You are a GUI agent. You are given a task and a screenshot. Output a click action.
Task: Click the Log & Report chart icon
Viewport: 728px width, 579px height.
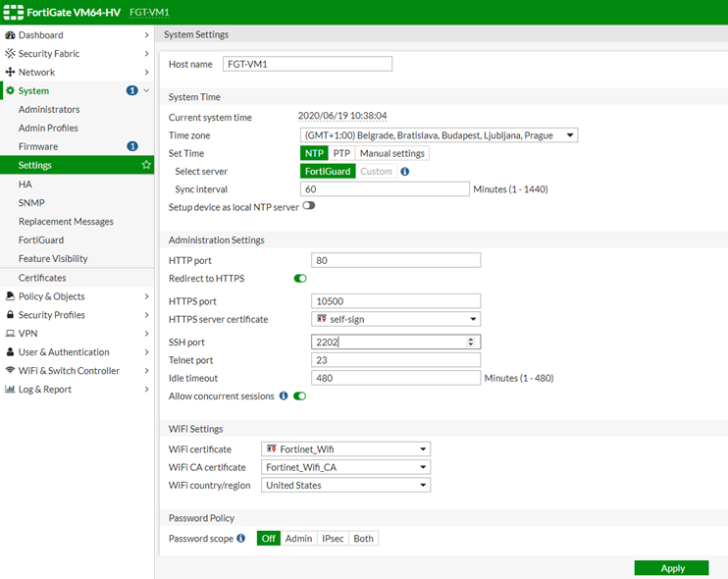tap(10, 390)
